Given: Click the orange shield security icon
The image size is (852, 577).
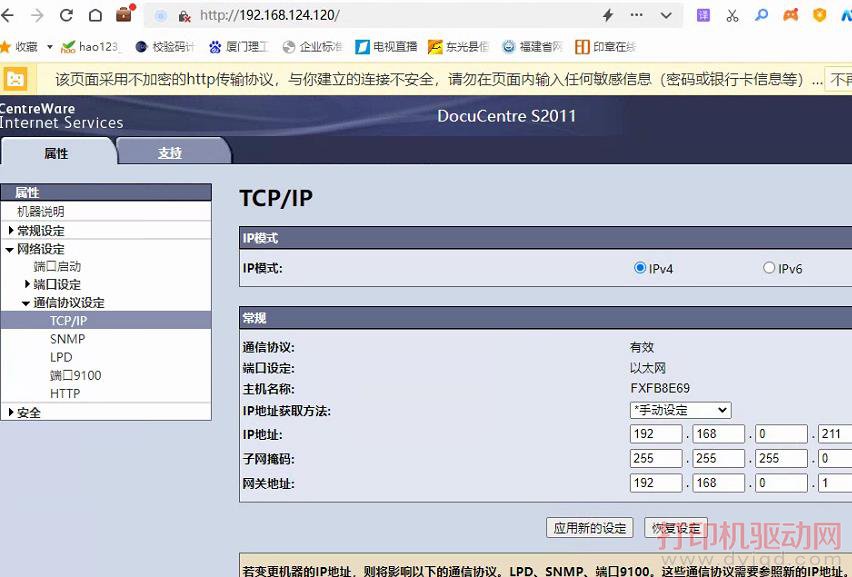Looking at the screenshot, I should click(819, 15).
